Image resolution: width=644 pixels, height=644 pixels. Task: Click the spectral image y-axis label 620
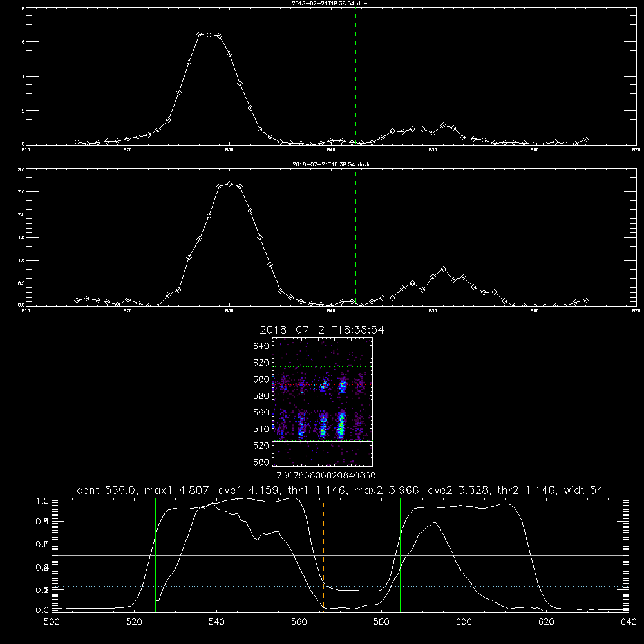[261, 363]
